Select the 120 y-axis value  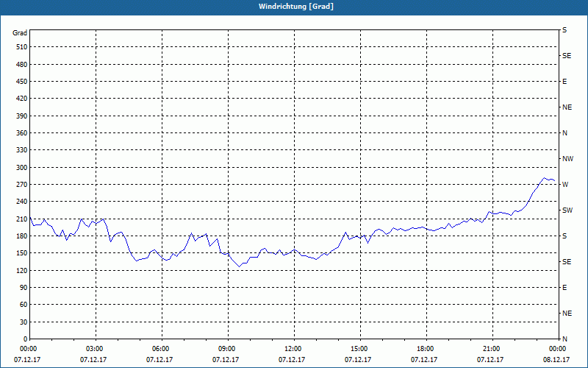click(22, 271)
